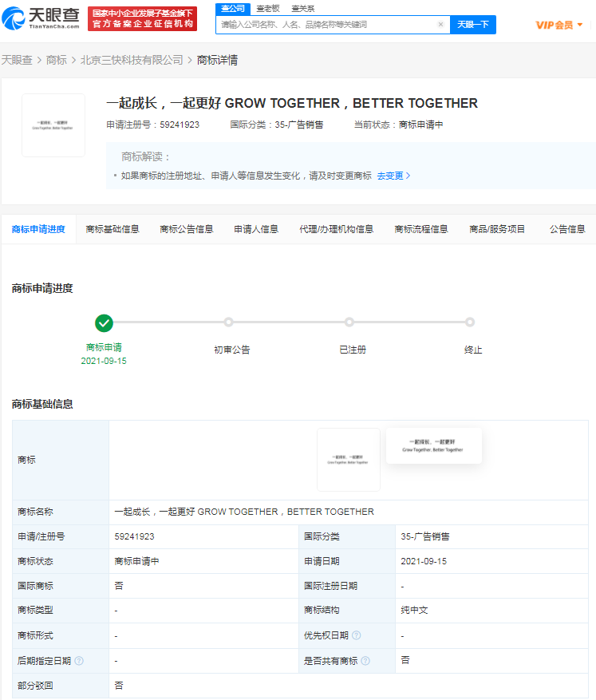The image size is (596, 700).
Task: Open 北京三快科技有限公司 breadcrumb link
Action: click(132, 60)
